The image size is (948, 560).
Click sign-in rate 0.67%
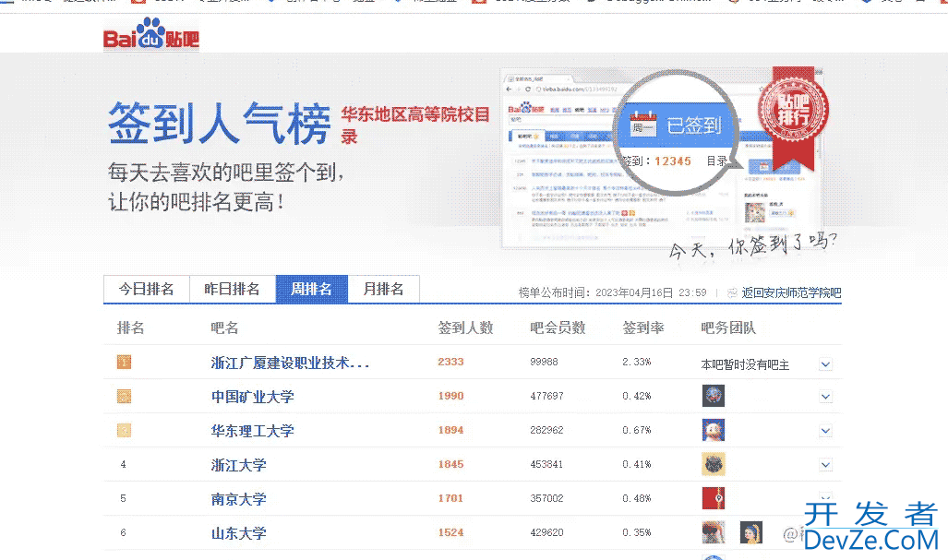click(637, 430)
